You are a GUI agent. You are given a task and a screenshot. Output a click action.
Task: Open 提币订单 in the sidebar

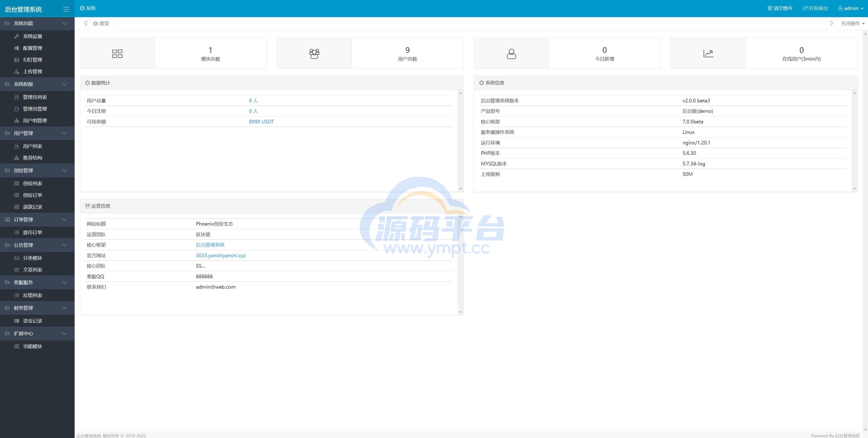pos(33,232)
